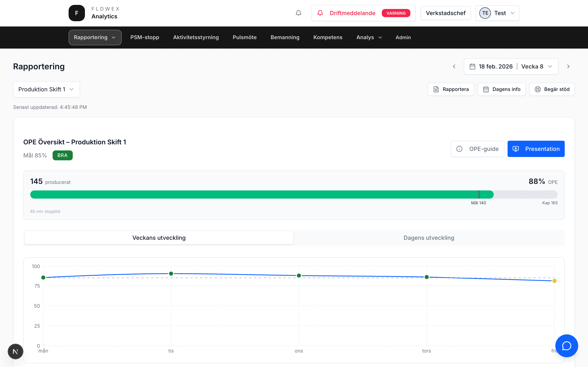588x367 pixels.
Task: Navigate to next week with right arrow
Action: coord(568,66)
